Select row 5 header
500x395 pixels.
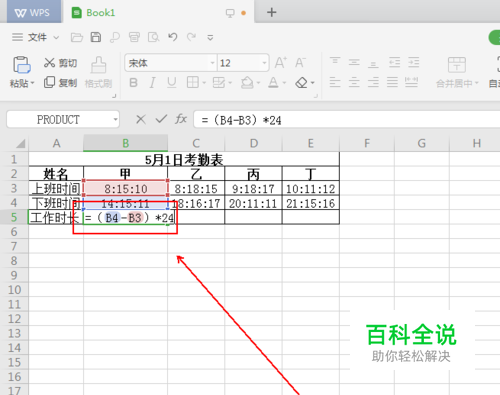[x=14, y=217]
